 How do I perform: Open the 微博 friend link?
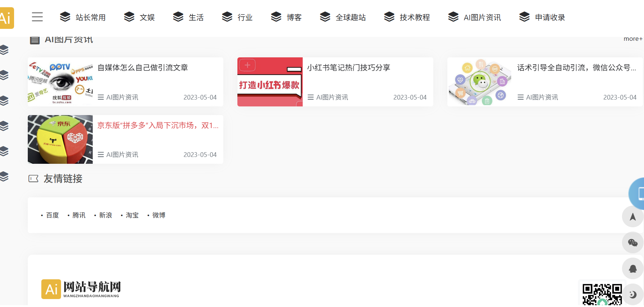[159, 215]
